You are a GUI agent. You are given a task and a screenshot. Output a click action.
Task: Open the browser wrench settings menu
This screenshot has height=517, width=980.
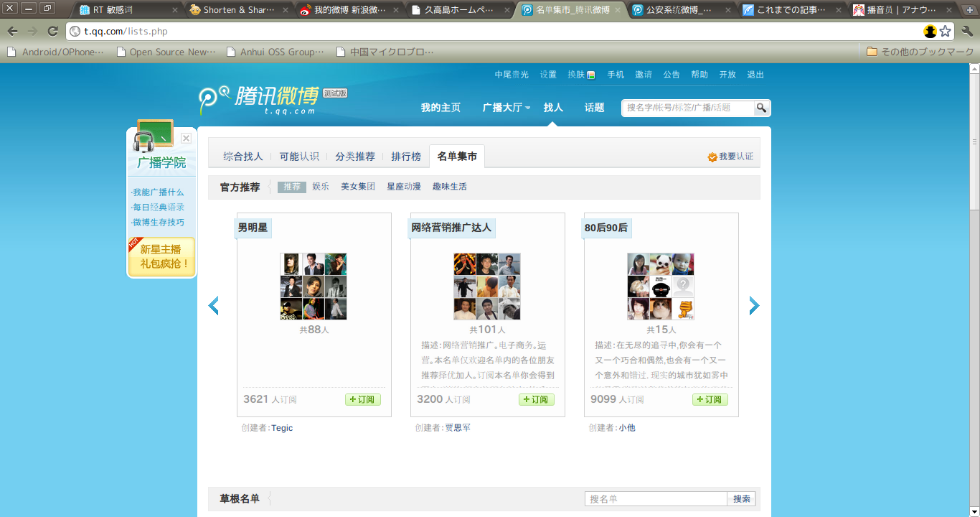click(x=967, y=32)
